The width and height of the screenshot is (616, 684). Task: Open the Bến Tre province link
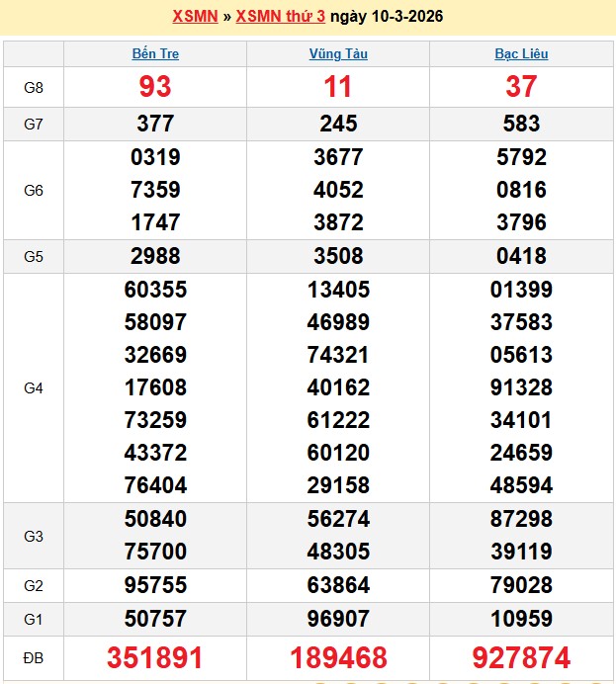pos(155,54)
